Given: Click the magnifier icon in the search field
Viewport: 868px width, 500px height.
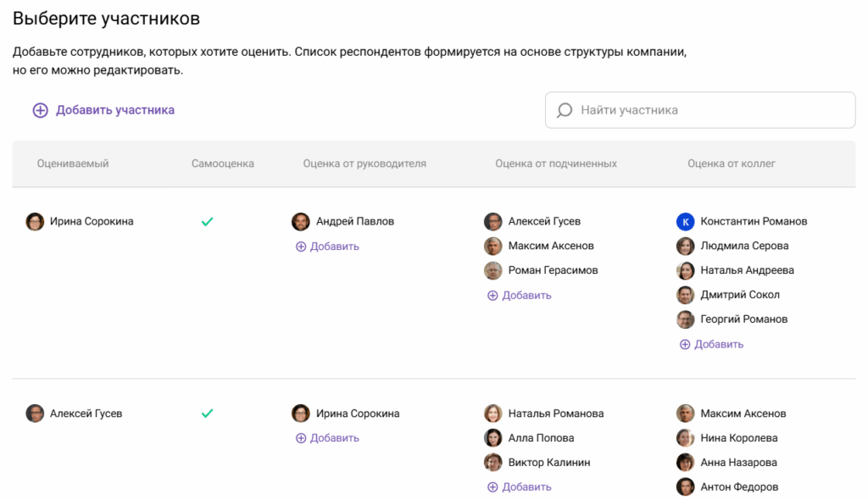Looking at the screenshot, I should [564, 110].
